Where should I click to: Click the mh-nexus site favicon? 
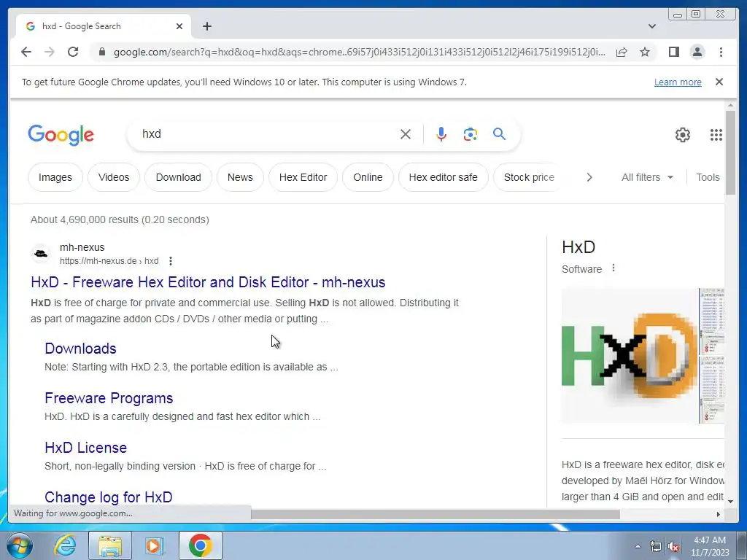tap(41, 254)
